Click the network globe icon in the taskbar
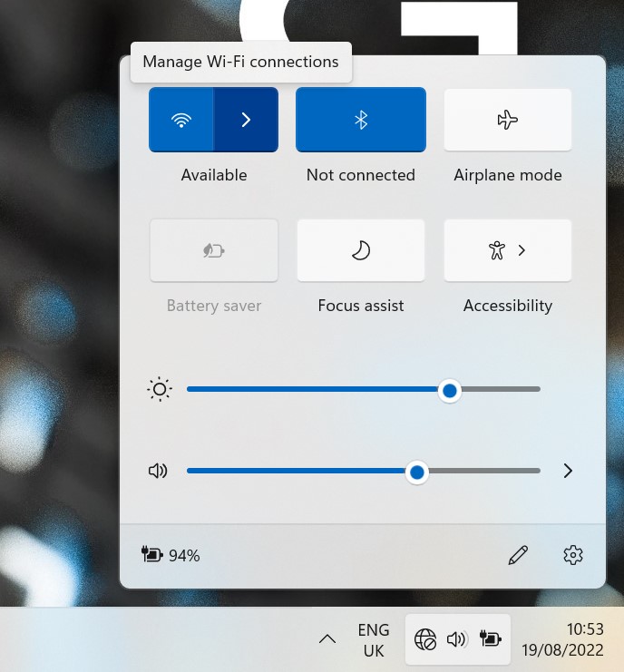The image size is (624, 672). click(x=425, y=639)
